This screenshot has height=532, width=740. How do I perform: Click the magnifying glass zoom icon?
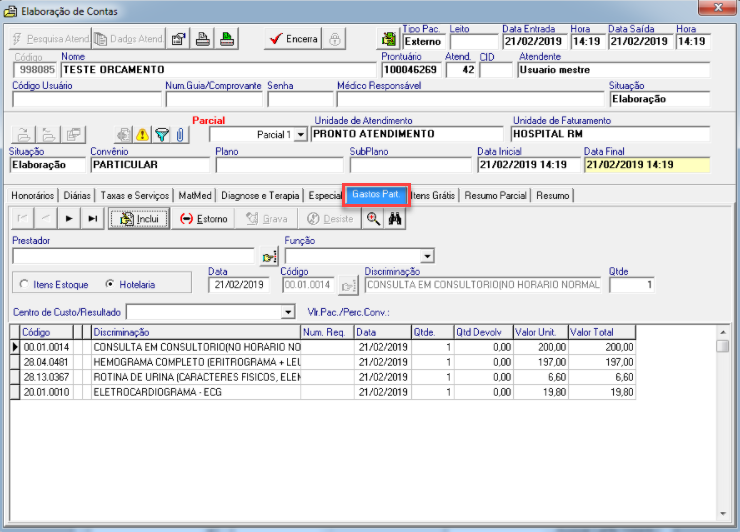click(x=373, y=219)
